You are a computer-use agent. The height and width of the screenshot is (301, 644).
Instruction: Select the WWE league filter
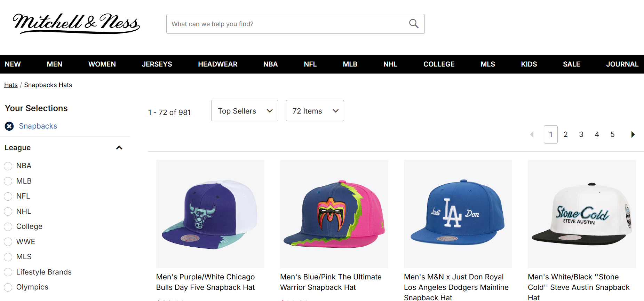coord(8,242)
